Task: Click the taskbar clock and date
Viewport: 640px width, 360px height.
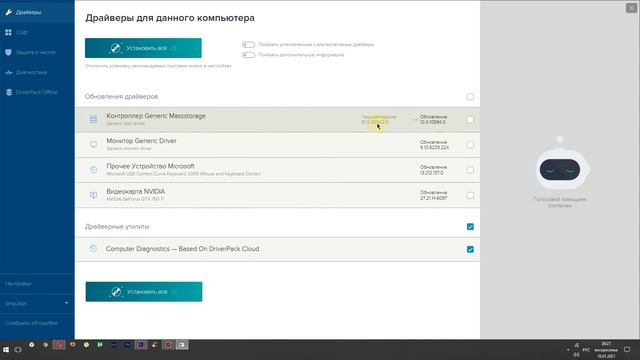Action: [x=606, y=350]
